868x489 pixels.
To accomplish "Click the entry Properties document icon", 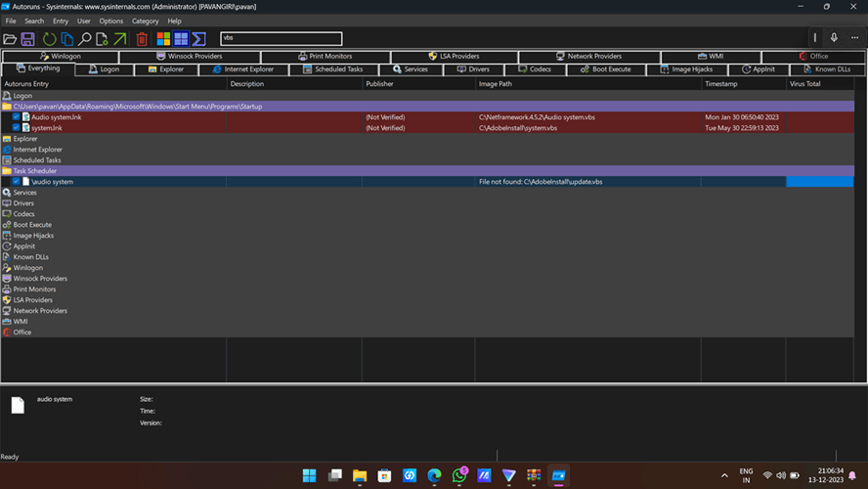I will pos(102,39).
